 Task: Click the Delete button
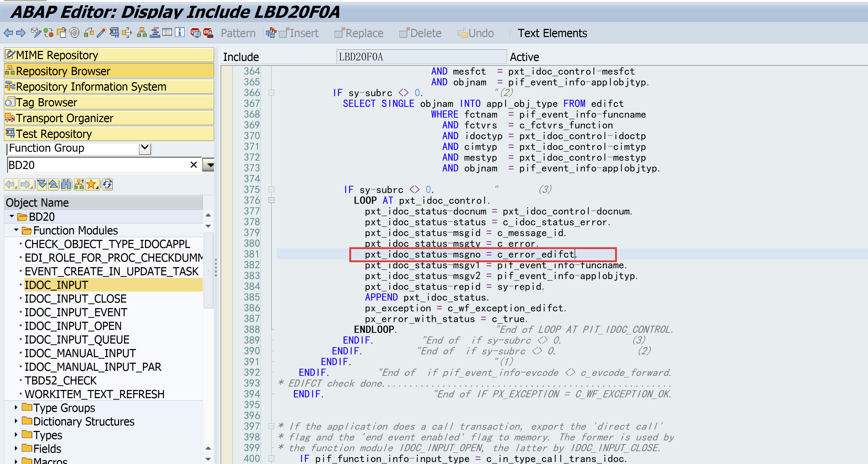pyautogui.click(x=420, y=33)
